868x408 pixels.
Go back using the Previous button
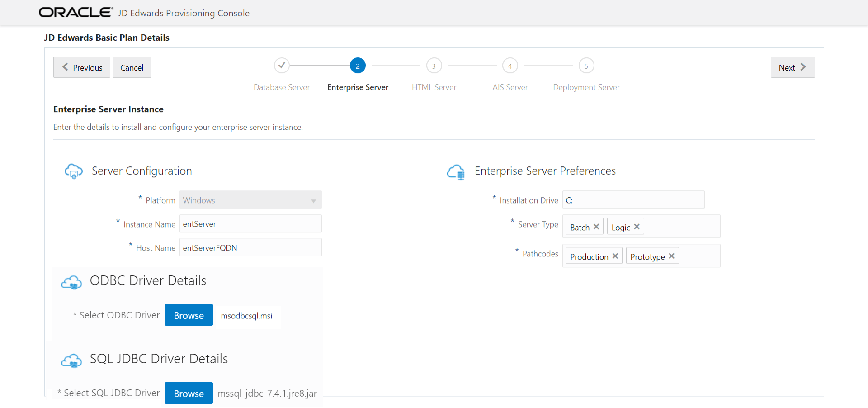[x=81, y=67]
